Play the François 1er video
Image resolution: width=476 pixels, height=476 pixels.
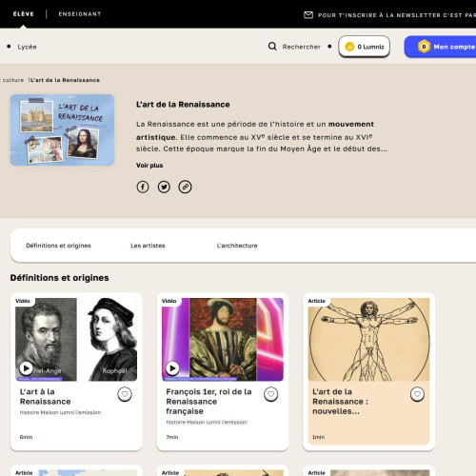pos(172,368)
